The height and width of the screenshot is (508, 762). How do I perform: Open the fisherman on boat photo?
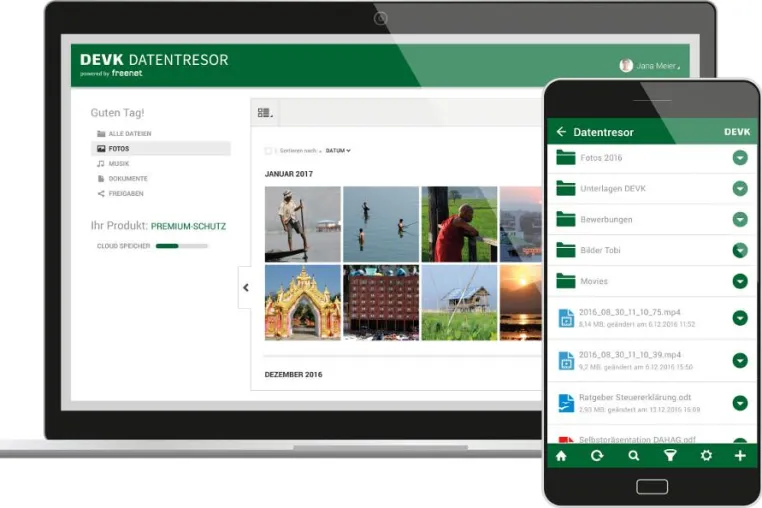tap(303, 224)
